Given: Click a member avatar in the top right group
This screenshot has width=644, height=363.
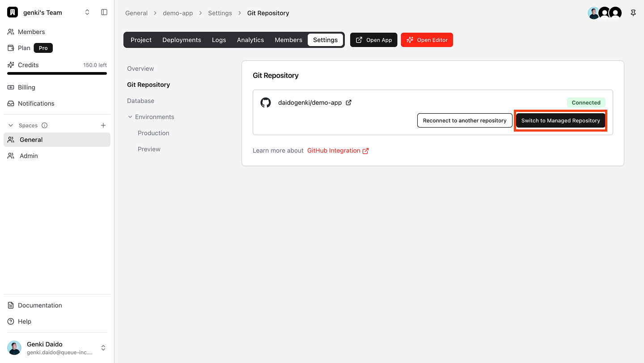Looking at the screenshot, I should 604,13.
